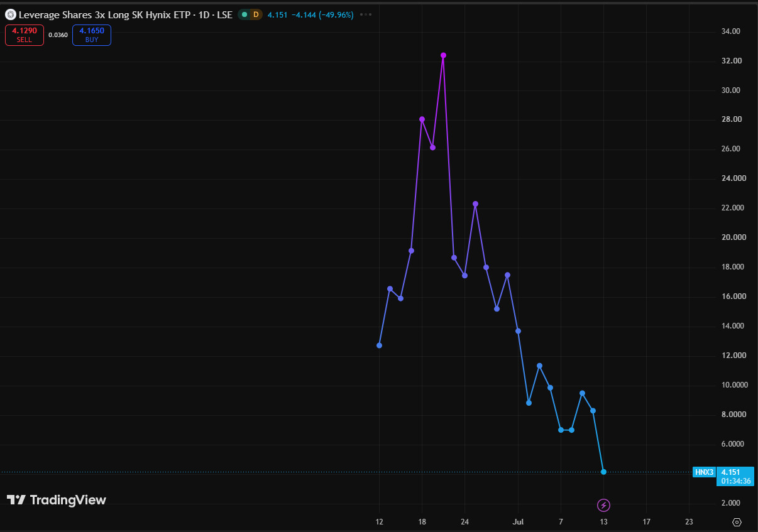Click the Jul label on date axis
Image resolution: width=758 pixels, height=532 pixels.
[518, 522]
